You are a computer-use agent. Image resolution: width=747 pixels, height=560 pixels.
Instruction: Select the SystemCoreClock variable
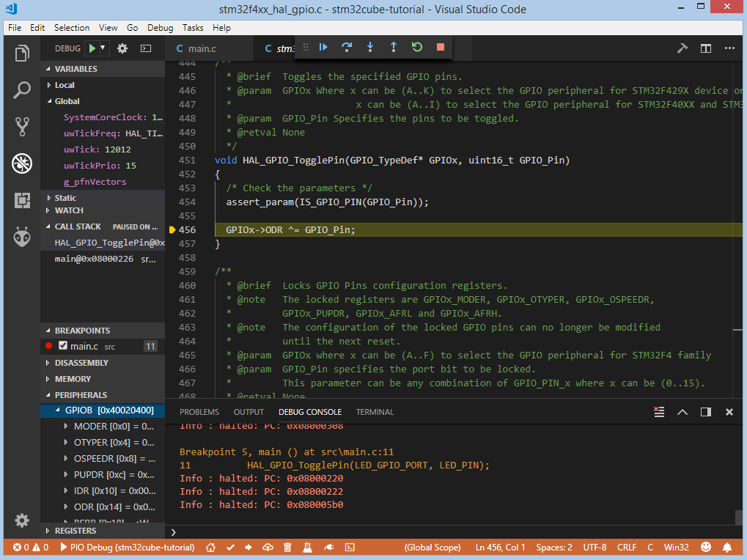[103, 117]
